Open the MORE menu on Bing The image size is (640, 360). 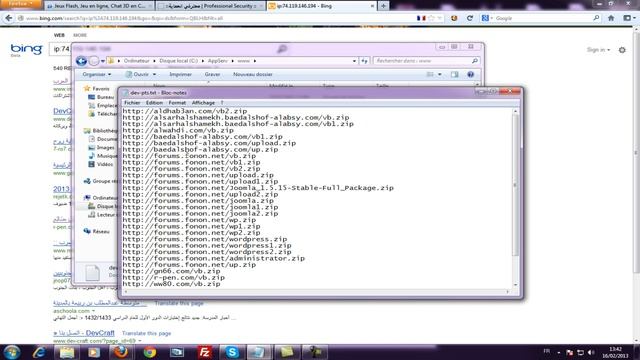[x=80, y=35]
